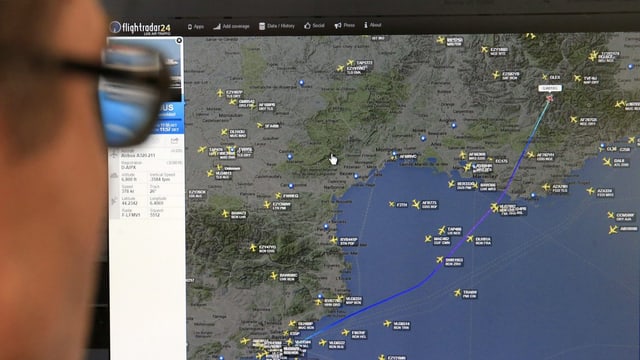Select the TAP488 aircraft icon over sea
This screenshot has height=360, width=640.
click(442, 230)
